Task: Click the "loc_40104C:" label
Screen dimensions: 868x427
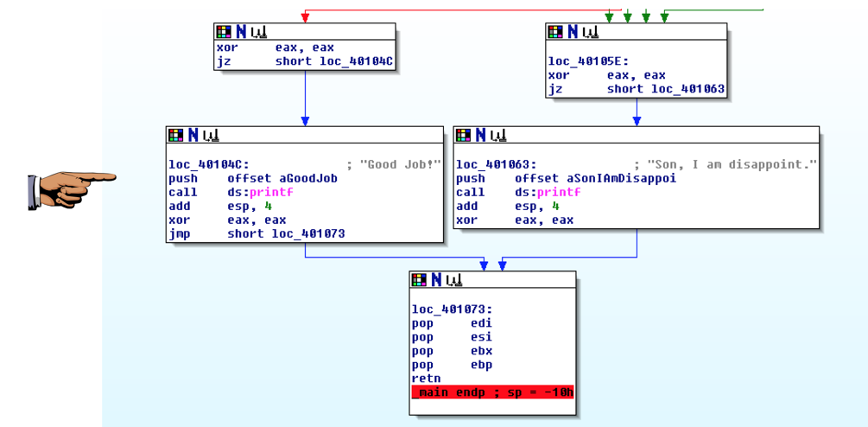Action: point(209,164)
